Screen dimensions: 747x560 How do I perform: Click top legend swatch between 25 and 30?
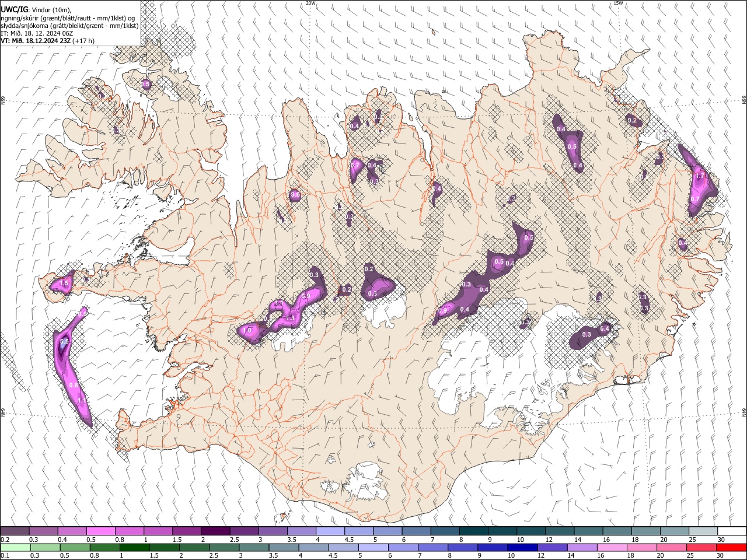[703, 531]
